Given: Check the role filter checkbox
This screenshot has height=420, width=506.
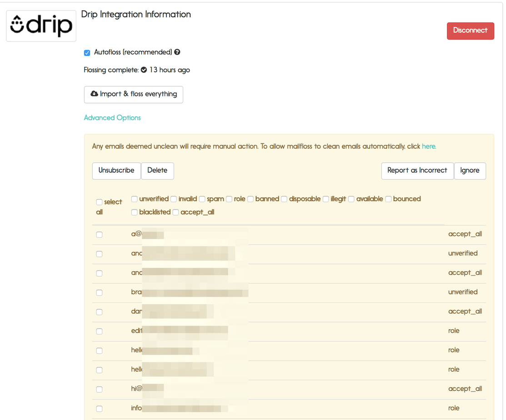Looking at the screenshot, I should 229,199.
